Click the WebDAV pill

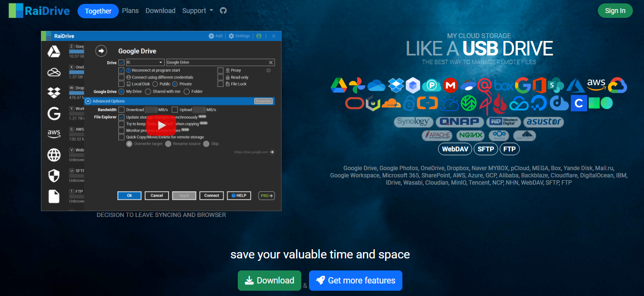click(455, 149)
